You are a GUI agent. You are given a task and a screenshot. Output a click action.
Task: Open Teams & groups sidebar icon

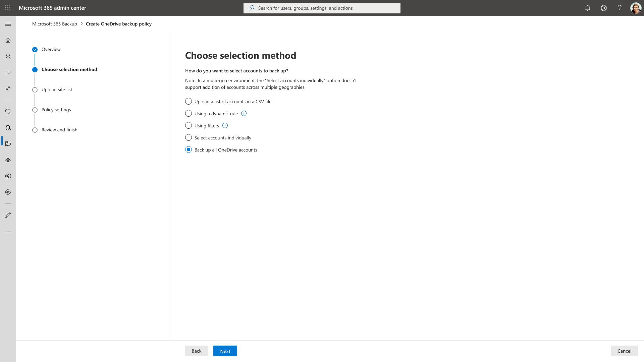click(8, 88)
